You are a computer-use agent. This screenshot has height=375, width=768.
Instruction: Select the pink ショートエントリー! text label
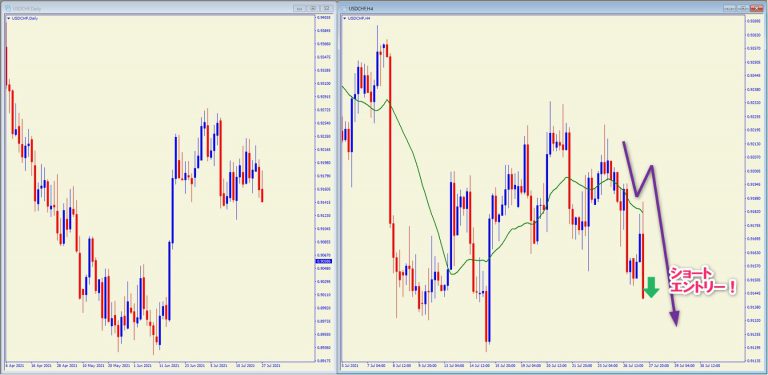[701, 281]
